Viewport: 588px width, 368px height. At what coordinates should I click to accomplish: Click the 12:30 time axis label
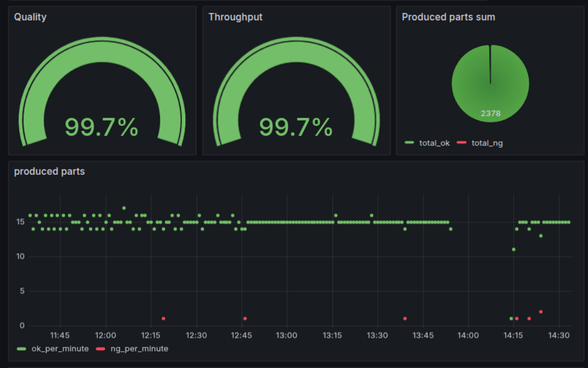coord(197,335)
